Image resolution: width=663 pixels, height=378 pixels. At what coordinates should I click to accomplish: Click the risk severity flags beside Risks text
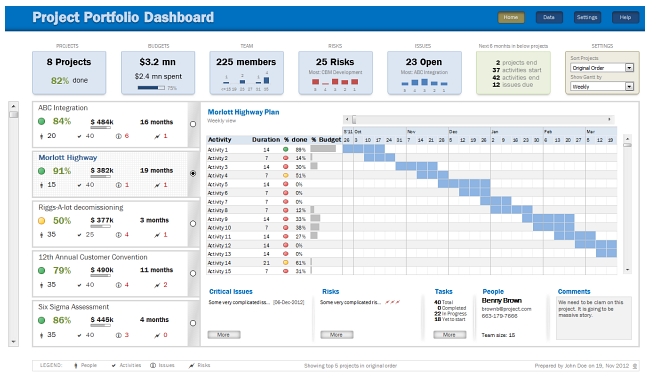point(392,302)
